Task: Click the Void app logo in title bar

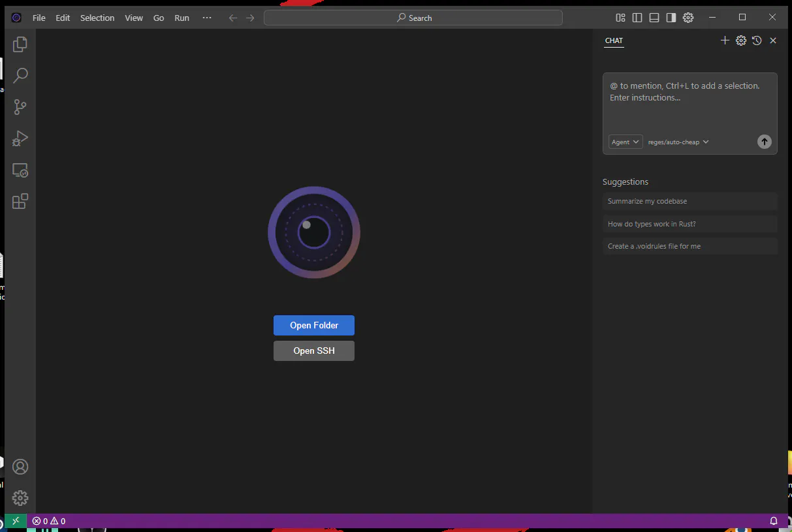Action: [16, 18]
